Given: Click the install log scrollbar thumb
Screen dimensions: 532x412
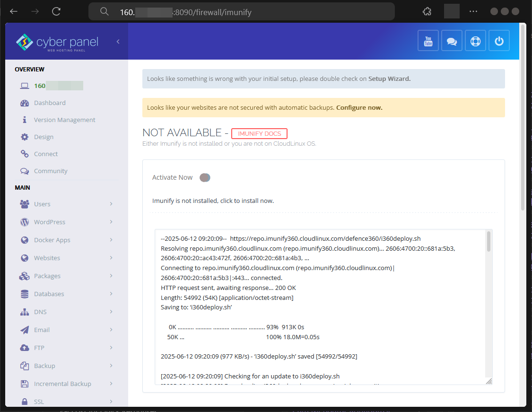Looking at the screenshot, I should (488, 241).
